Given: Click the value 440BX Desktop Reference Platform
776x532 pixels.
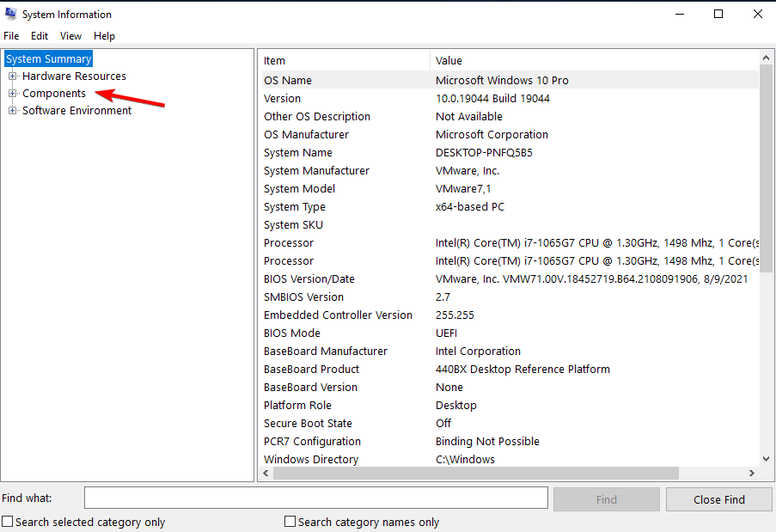Looking at the screenshot, I should click(522, 370).
